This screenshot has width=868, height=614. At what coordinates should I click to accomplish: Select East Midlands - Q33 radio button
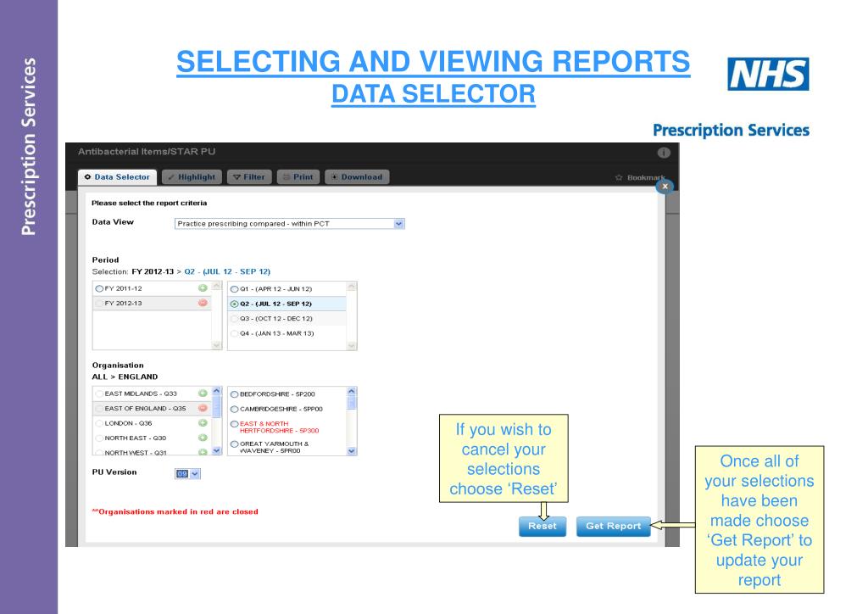coord(99,394)
